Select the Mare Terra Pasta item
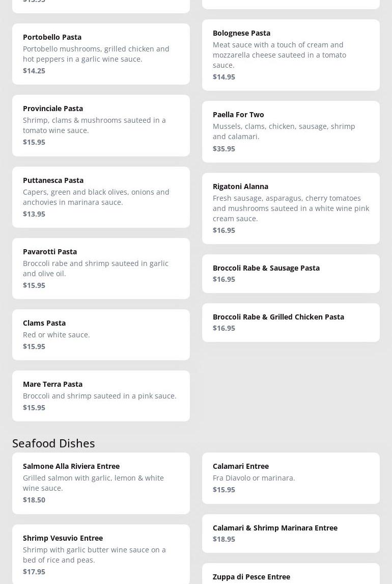Screen dimensions: 392x584 tap(101, 395)
